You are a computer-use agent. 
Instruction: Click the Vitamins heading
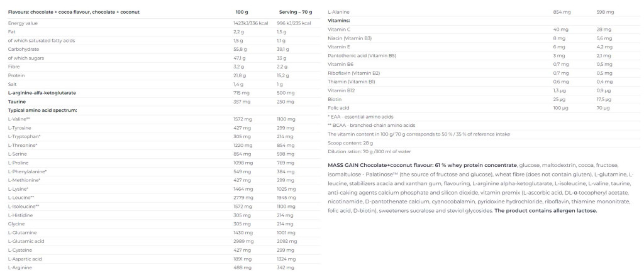[x=339, y=21]
